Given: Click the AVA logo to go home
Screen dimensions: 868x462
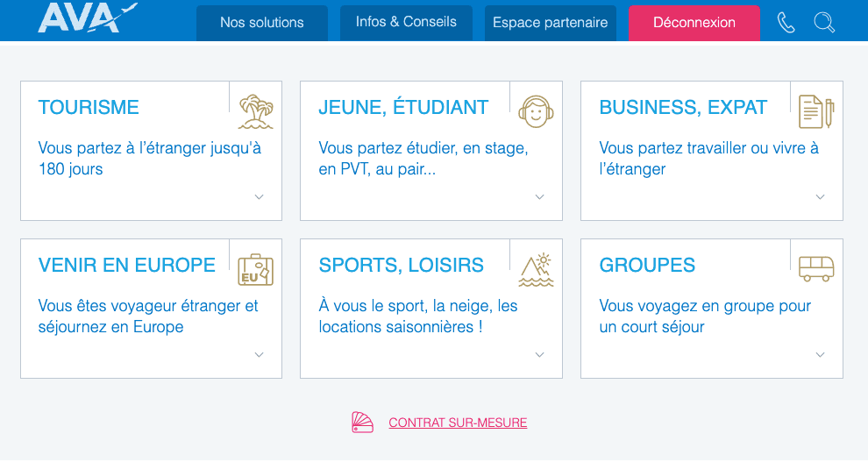Looking at the screenshot, I should [88, 18].
